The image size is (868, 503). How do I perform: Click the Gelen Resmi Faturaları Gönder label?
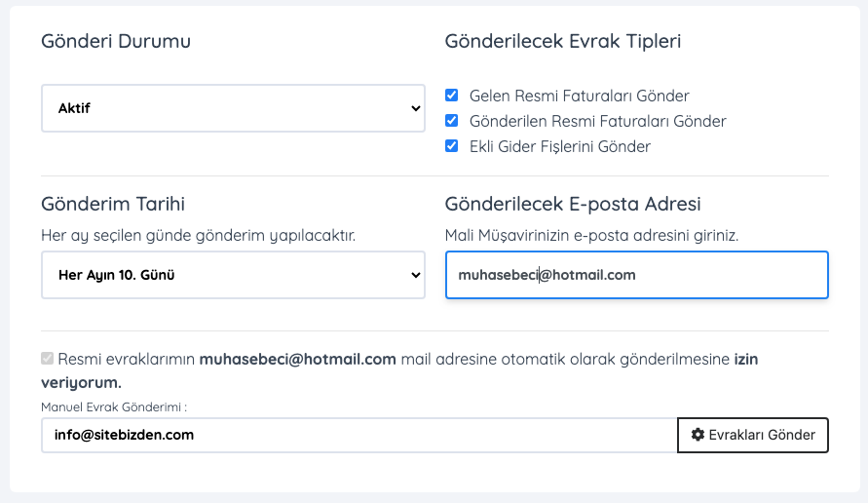[x=579, y=96]
